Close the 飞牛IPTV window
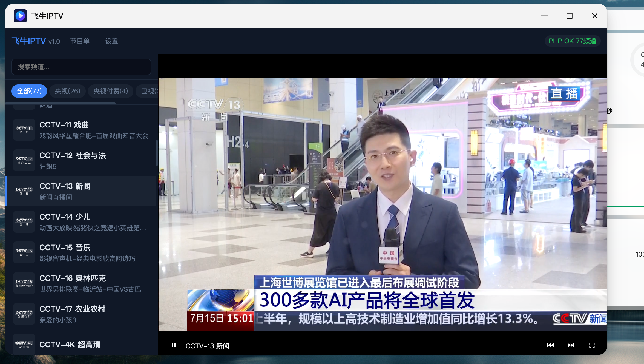Image resolution: width=644 pixels, height=364 pixels. [x=595, y=16]
